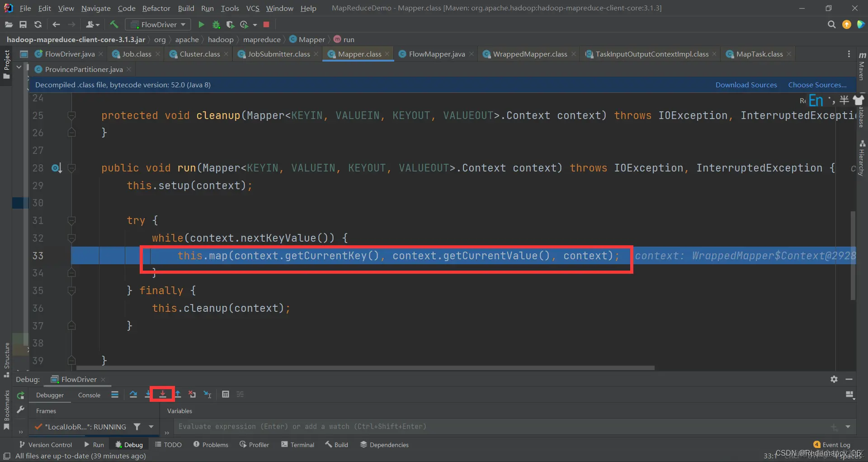Viewport: 868px width, 462px height.
Task: Click the editor vertical scrollbar
Action: [853, 256]
